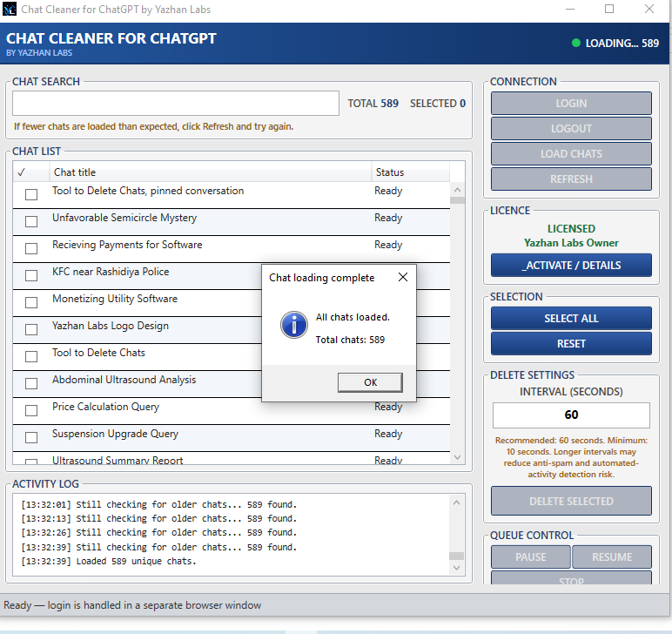Click SELECT ALL button
Viewport: 672px width, 634px height.
tap(571, 319)
